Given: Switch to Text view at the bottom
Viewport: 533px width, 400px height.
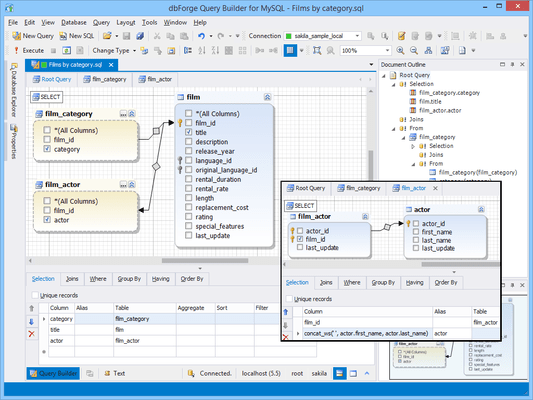Looking at the screenshot, I should click(x=115, y=373).
